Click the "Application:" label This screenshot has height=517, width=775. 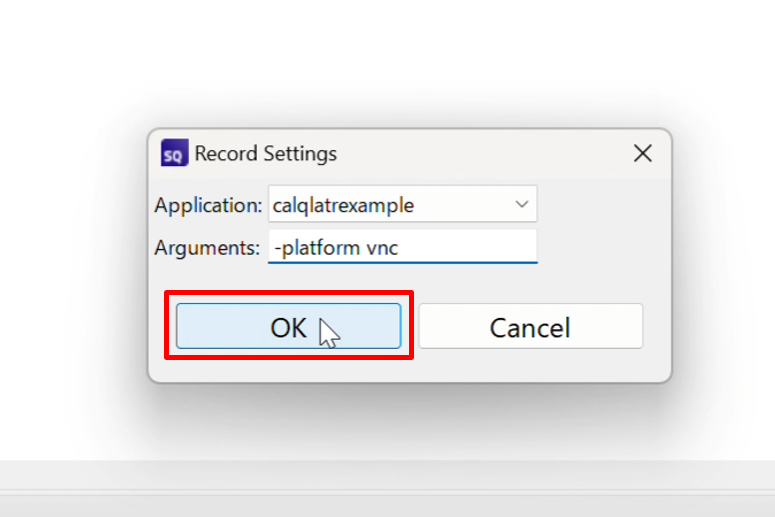208,206
